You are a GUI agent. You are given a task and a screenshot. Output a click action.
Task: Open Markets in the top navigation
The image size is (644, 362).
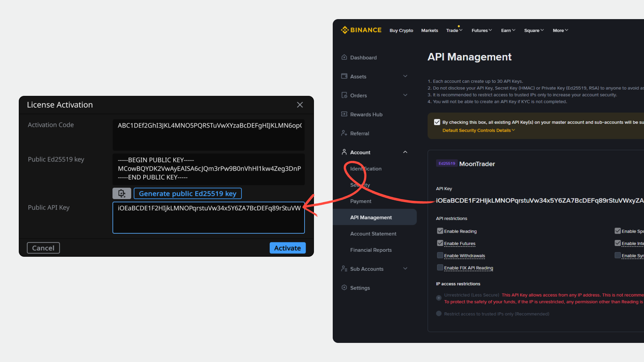click(x=429, y=31)
